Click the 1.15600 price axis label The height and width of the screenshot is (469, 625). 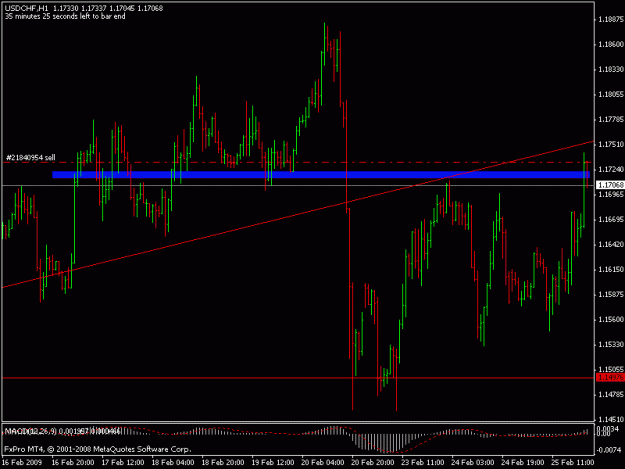click(611, 320)
